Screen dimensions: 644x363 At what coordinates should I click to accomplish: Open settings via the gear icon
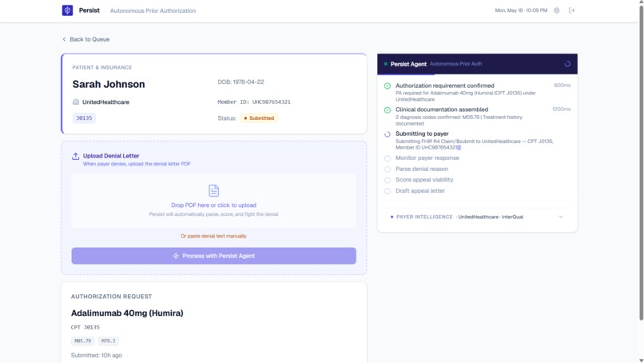pyautogui.click(x=557, y=10)
